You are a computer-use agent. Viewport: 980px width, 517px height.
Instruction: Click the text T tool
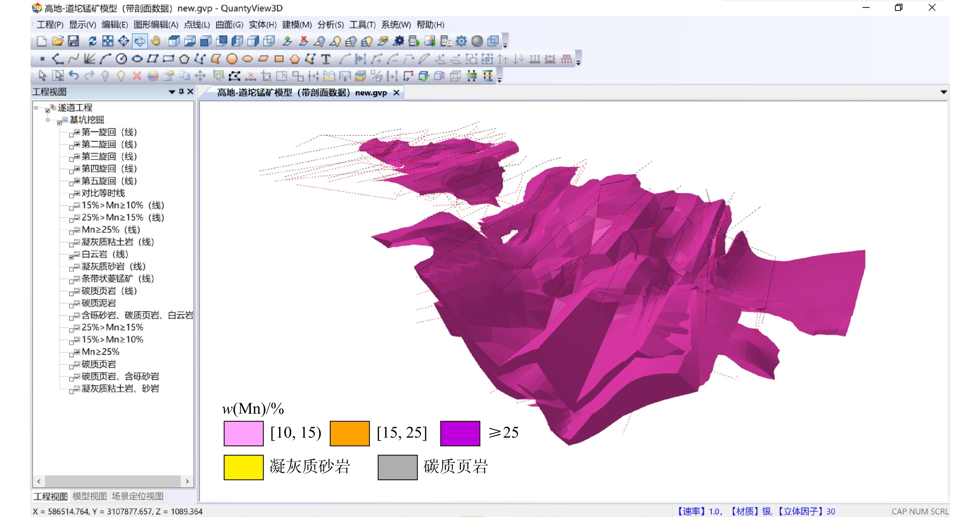[326, 59]
